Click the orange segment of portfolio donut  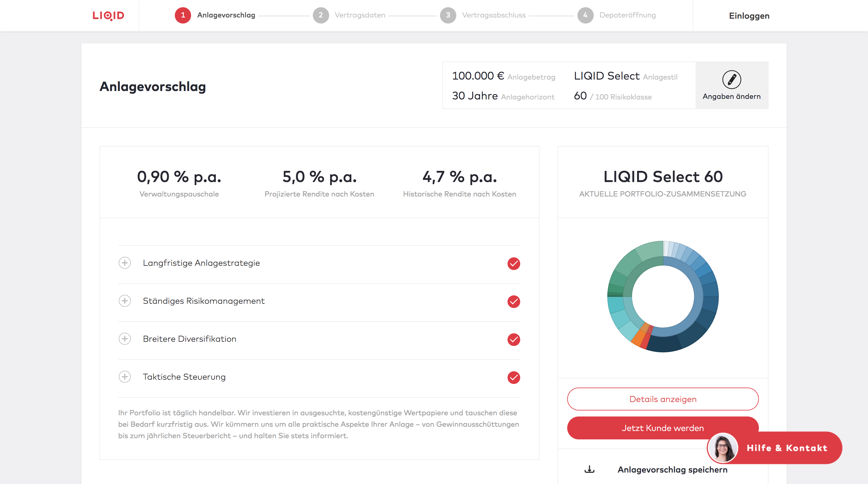(x=638, y=339)
